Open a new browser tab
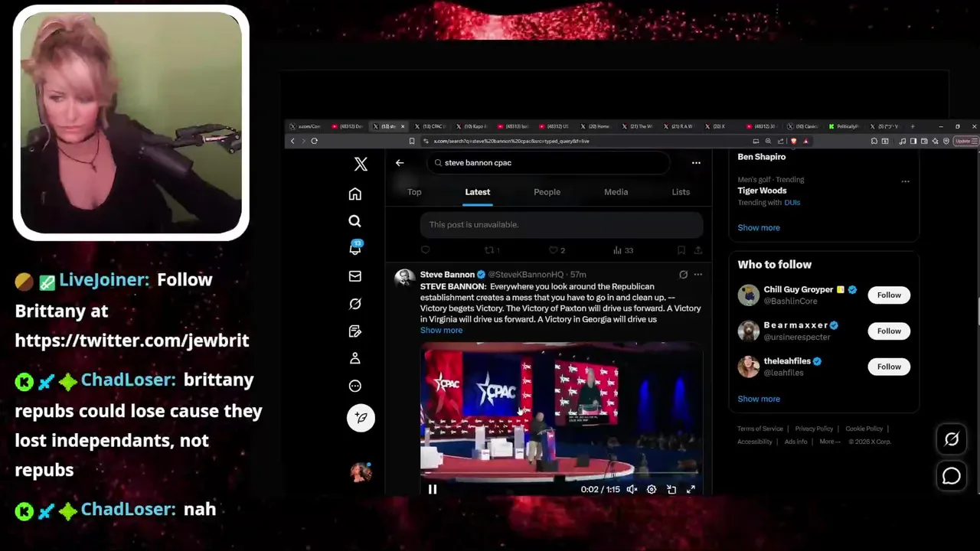Image resolution: width=980 pixels, height=551 pixels. tap(912, 126)
